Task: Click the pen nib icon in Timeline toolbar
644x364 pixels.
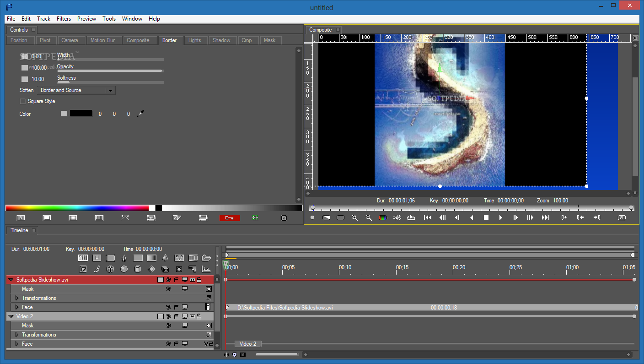Action: 124,258
